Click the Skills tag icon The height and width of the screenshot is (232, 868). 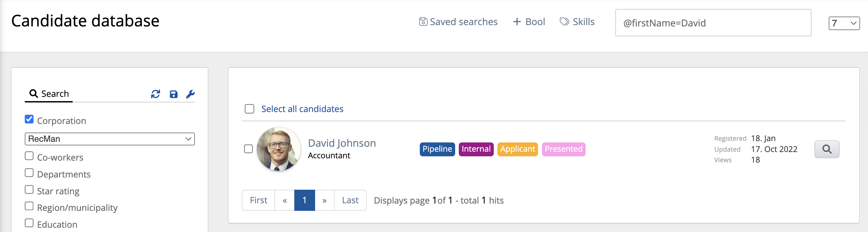pos(564,22)
